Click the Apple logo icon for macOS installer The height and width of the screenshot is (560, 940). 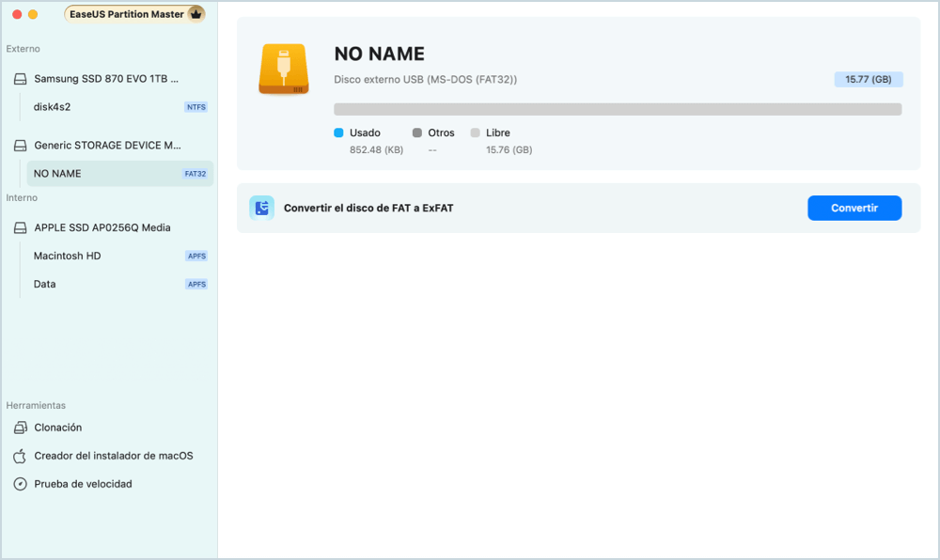pyautogui.click(x=20, y=456)
